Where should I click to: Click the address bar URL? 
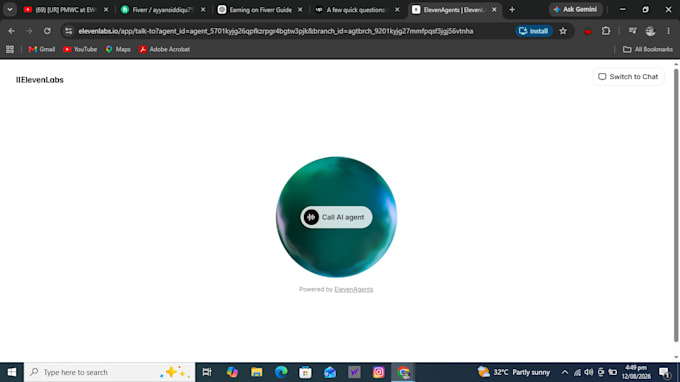(x=276, y=31)
